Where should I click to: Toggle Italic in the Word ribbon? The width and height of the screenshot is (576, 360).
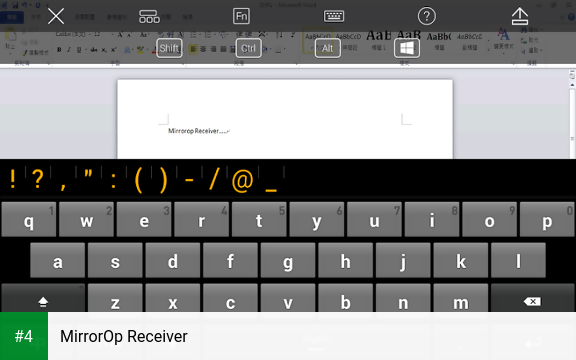(x=69, y=50)
